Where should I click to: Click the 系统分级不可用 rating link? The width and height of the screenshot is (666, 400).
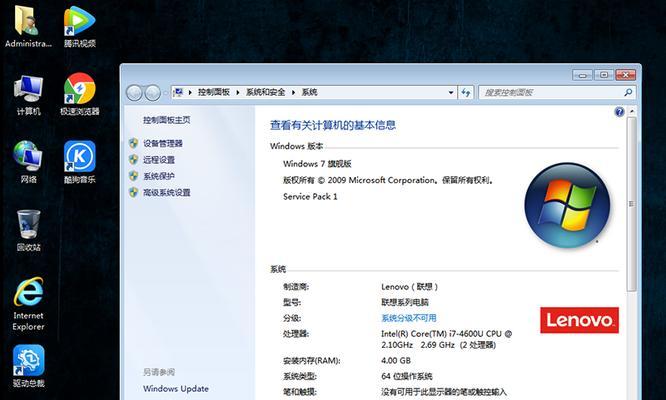pyautogui.click(x=409, y=318)
